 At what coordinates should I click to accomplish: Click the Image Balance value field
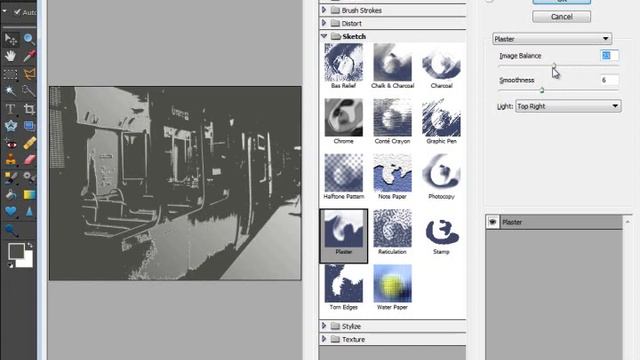(609, 56)
